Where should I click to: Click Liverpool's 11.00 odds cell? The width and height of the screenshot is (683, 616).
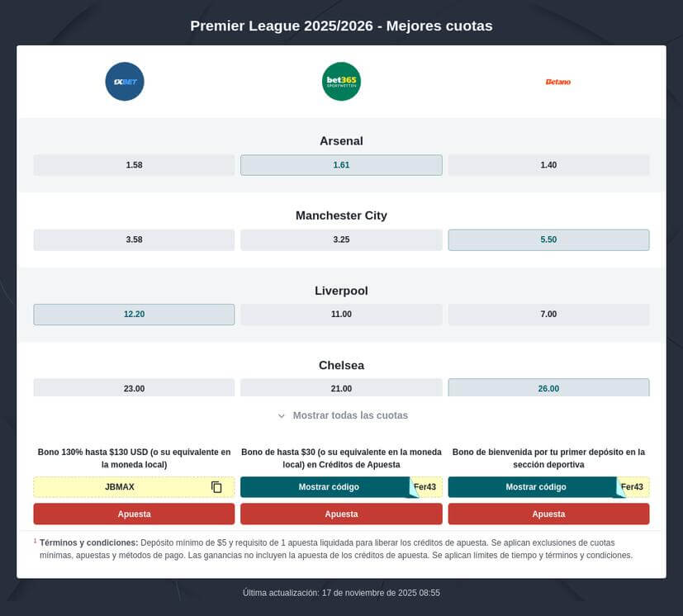point(341,314)
